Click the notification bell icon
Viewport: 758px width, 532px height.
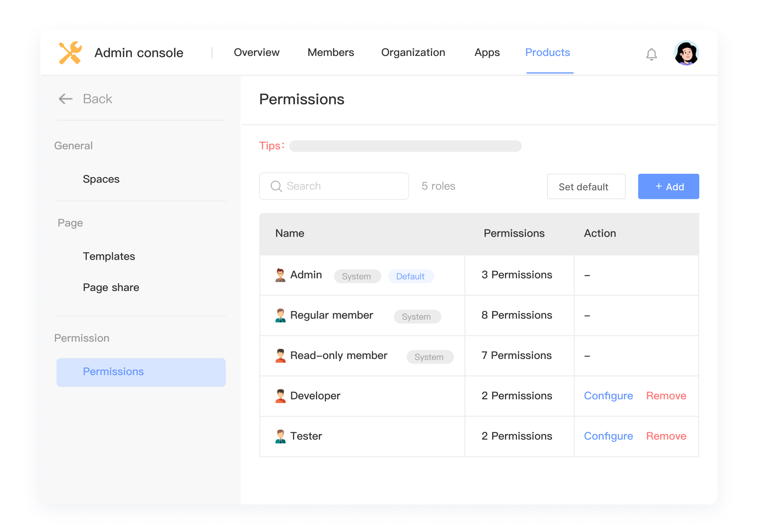651,54
